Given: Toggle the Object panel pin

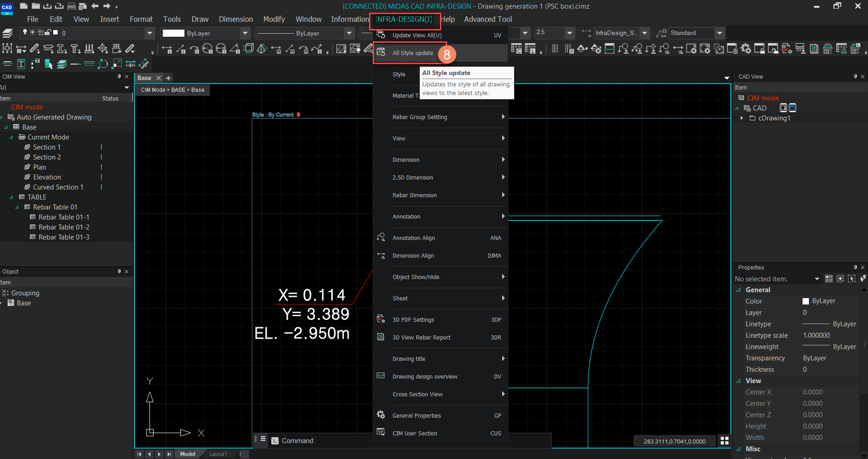Looking at the screenshot, I should pos(119,271).
